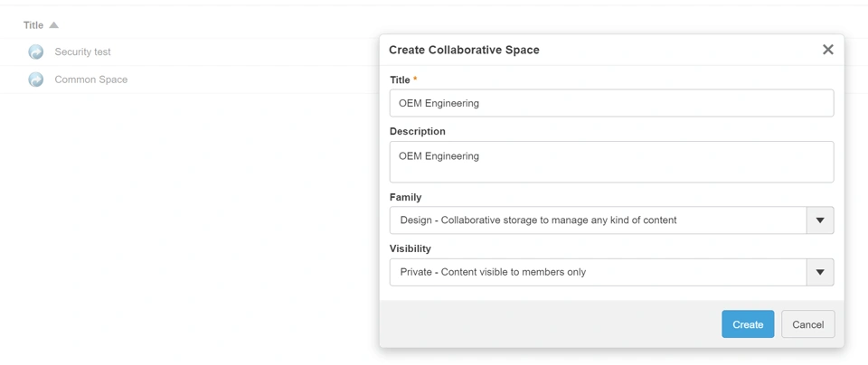Expand the Visibility dropdown arrow
Viewport: 868px width, 365px height.
tap(820, 272)
